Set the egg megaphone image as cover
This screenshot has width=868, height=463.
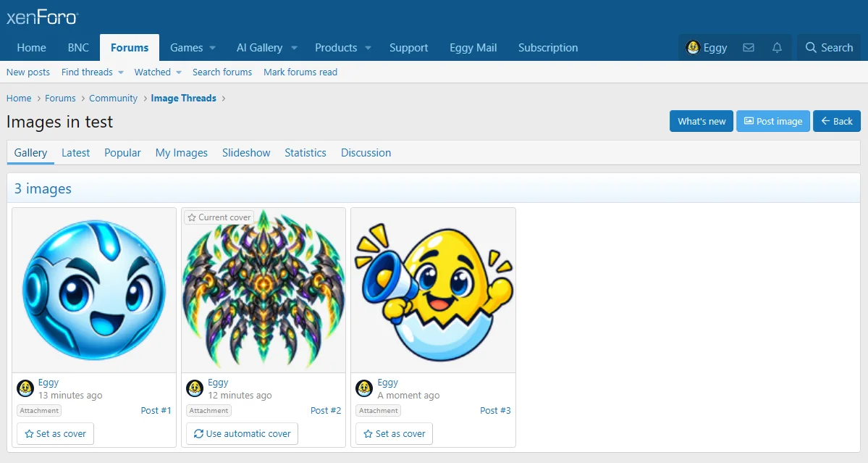coord(395,433)
